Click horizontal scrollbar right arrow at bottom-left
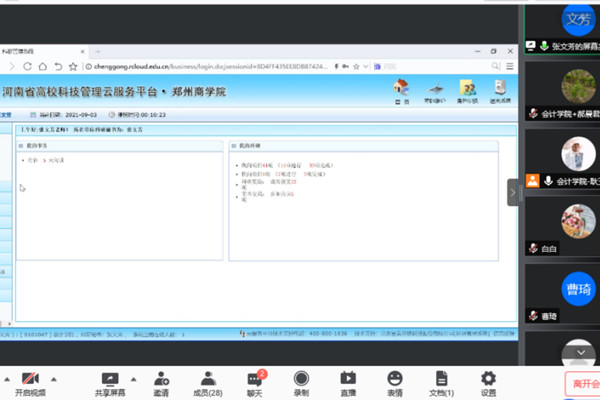Viewport: 600px width, 400px height. point(9,324)
